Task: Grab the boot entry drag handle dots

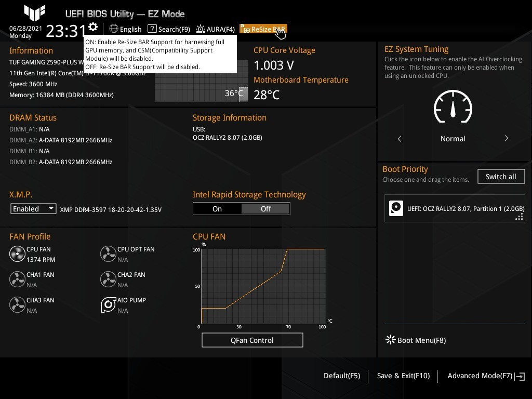Action: (519, 217)
